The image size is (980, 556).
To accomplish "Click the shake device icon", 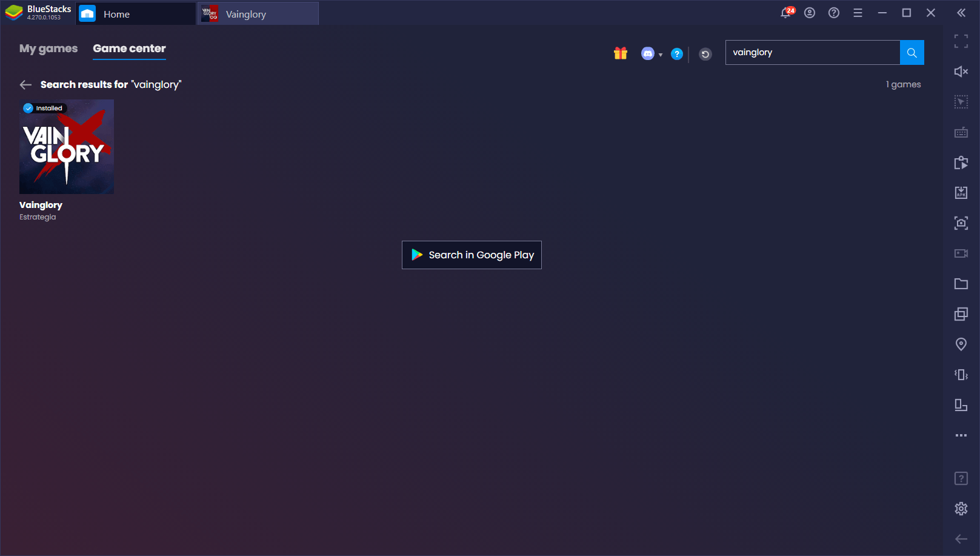I will (x=961, y=375).
